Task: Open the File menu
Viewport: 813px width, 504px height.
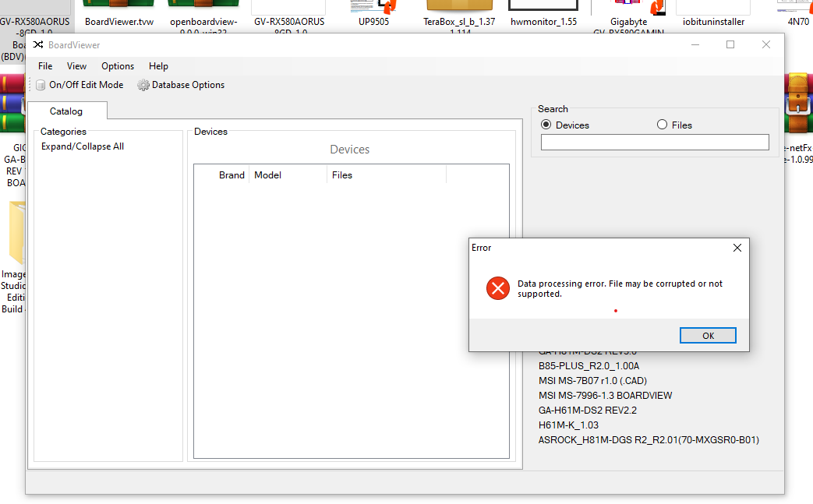Action: 45,65
